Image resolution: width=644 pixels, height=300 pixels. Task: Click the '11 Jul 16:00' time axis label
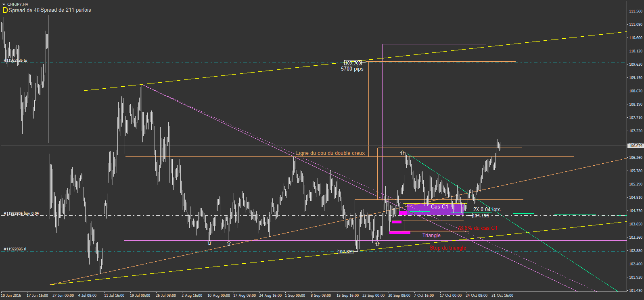point(114,296)
